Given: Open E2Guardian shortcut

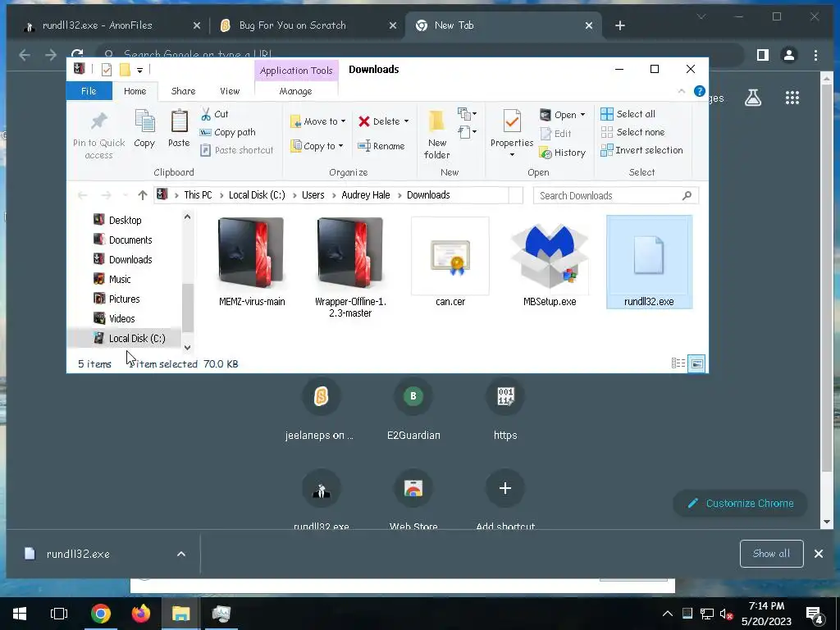Looking at the screenshot, I should [413, 409].
